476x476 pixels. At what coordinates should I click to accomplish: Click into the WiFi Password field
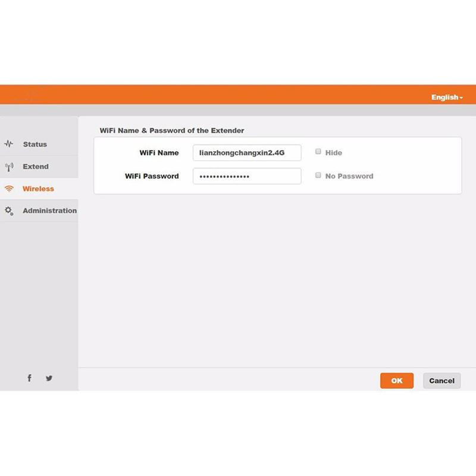(247, 176)
